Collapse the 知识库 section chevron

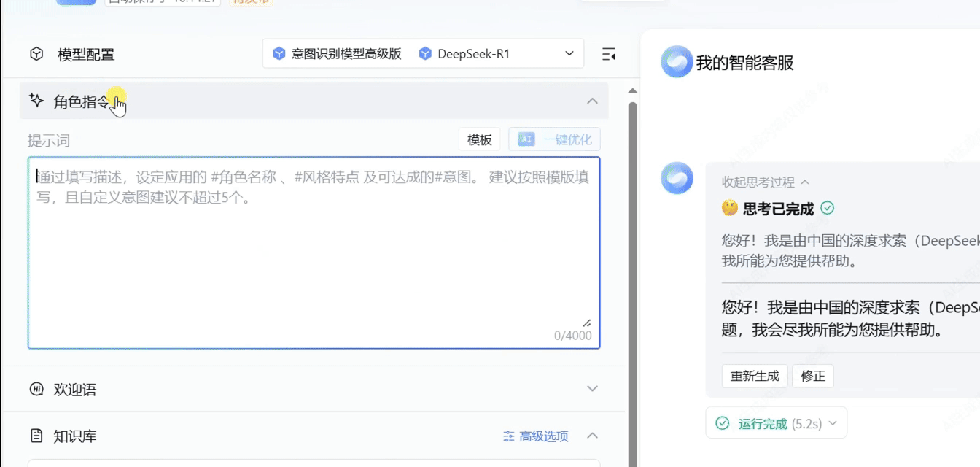pos(592,436)
